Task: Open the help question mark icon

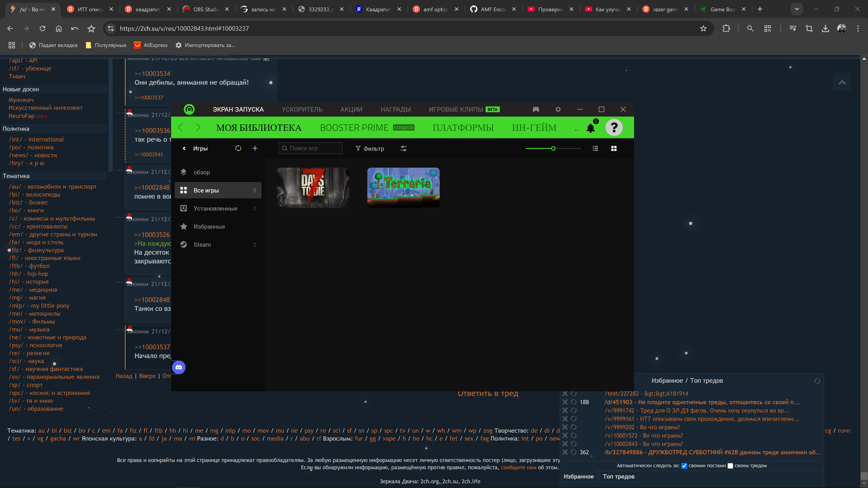Action: coord(614,128)
